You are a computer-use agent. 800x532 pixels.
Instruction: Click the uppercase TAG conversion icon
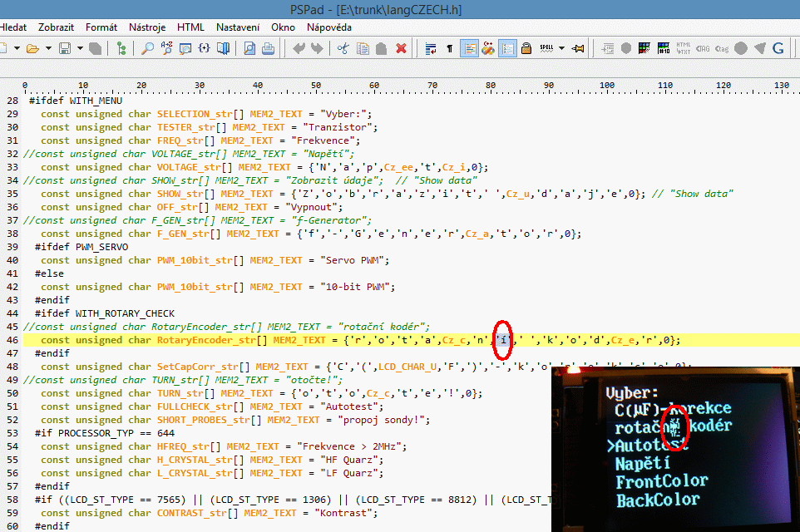[x=703, y=48]
